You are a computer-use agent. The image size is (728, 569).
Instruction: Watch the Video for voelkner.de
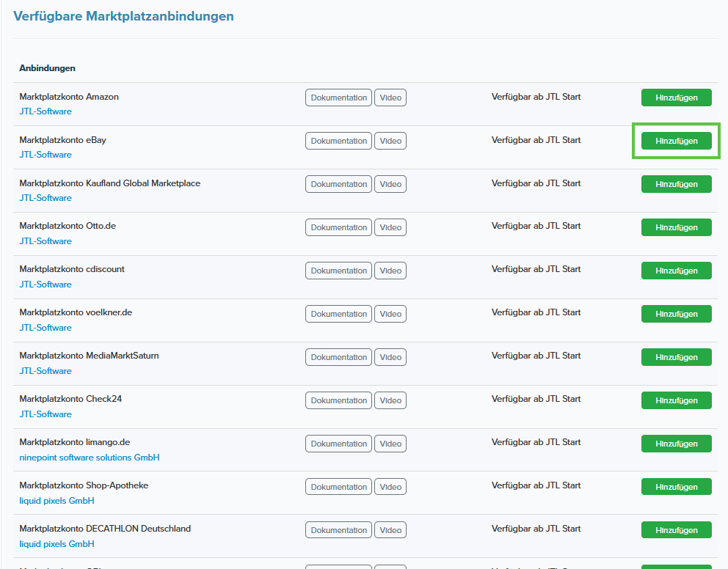[x=390, y=314]
